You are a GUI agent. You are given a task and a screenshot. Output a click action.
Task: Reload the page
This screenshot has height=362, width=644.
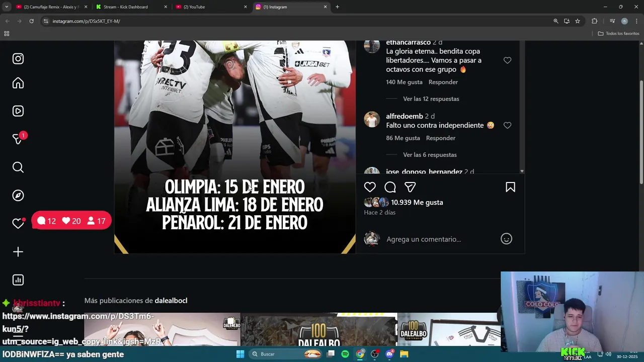[31, 21]
